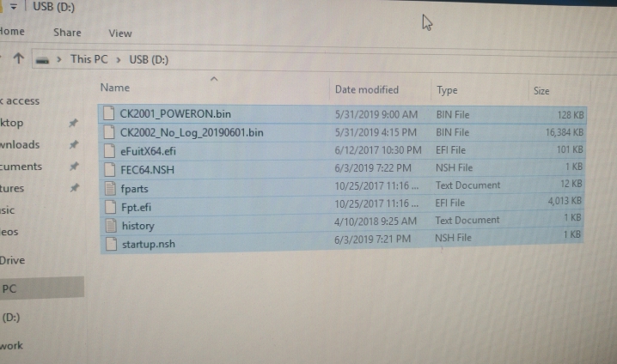Click the 4/10/2018 9:25 AM date cell
617x364 pixels.
[x=375, y=221]
